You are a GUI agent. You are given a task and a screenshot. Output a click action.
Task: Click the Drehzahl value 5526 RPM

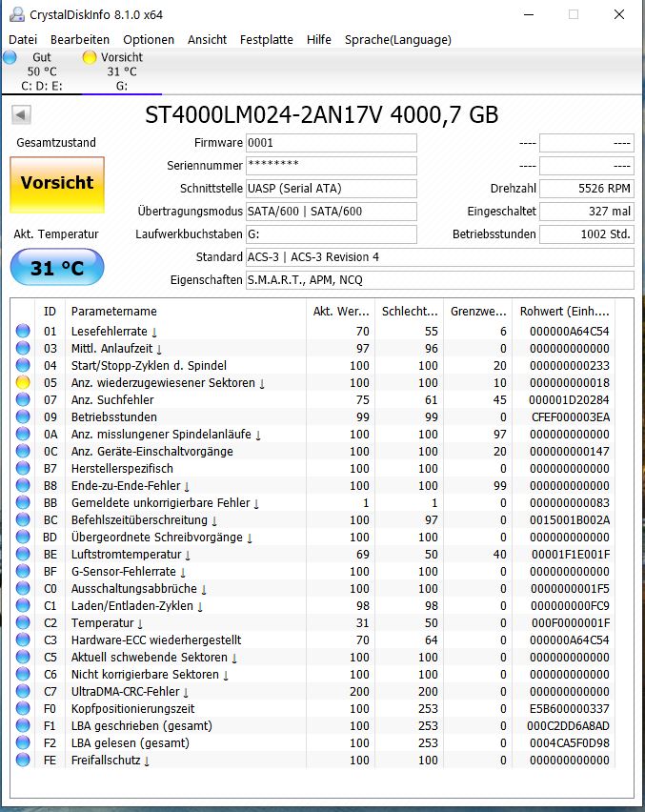587,189
